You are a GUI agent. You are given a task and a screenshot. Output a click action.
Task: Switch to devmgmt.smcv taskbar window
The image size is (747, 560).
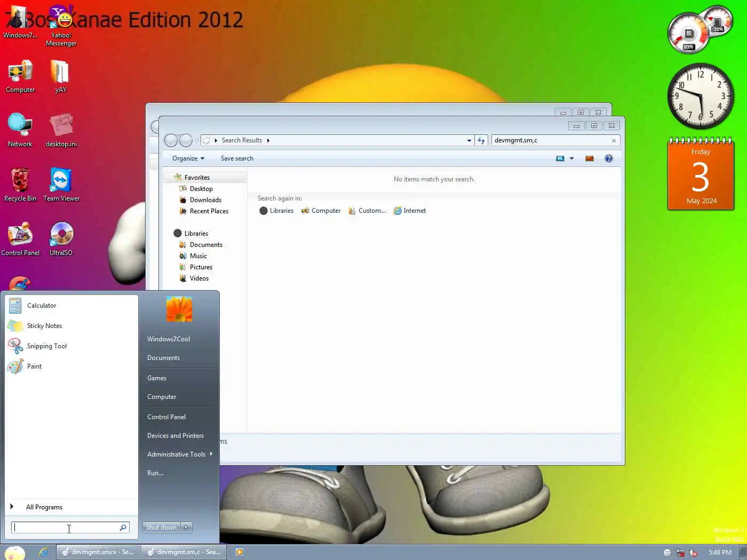point(98,552)
